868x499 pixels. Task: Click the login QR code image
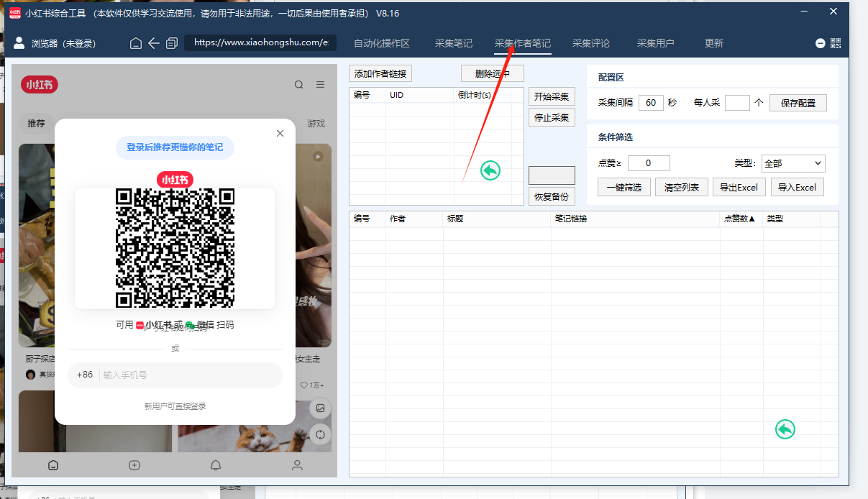pyautogui.click(x=175, y=248)
